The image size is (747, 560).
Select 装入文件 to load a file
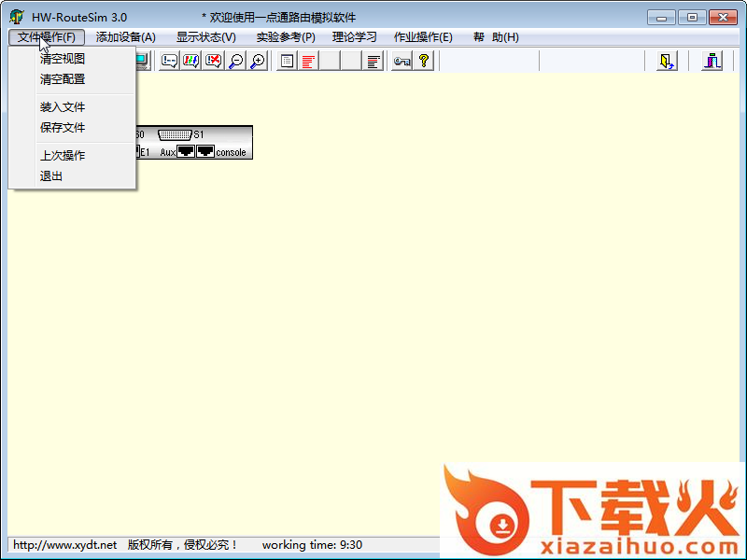pos(63,107)
